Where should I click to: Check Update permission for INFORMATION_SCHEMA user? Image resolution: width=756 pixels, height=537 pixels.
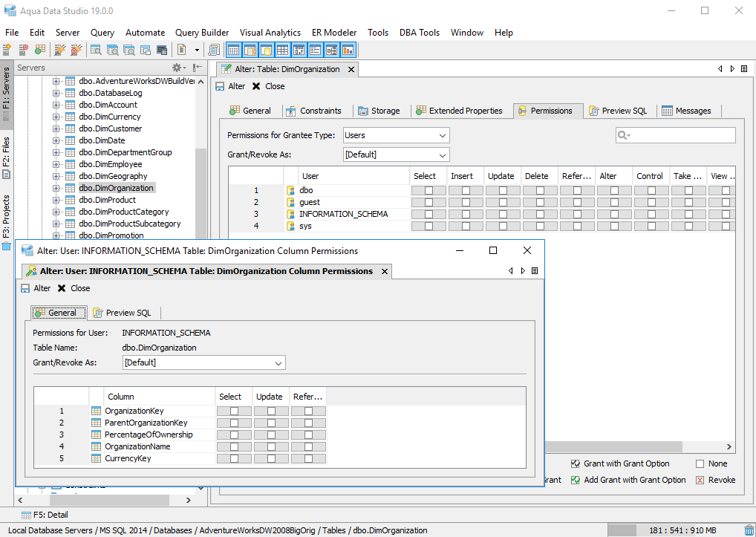coord(503,214)
